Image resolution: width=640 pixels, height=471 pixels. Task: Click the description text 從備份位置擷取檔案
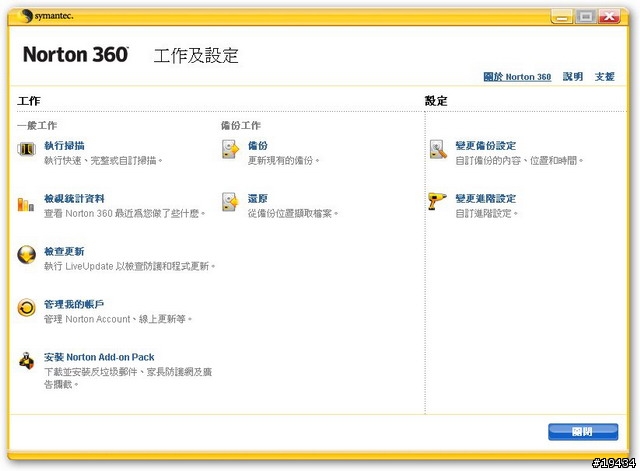pos(293,213)
